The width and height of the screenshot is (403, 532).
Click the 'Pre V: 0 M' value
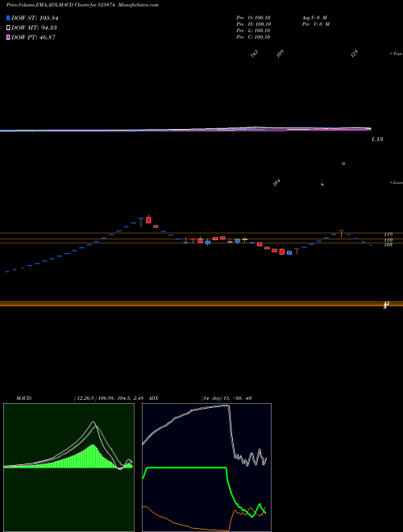(x=315, y=24)
